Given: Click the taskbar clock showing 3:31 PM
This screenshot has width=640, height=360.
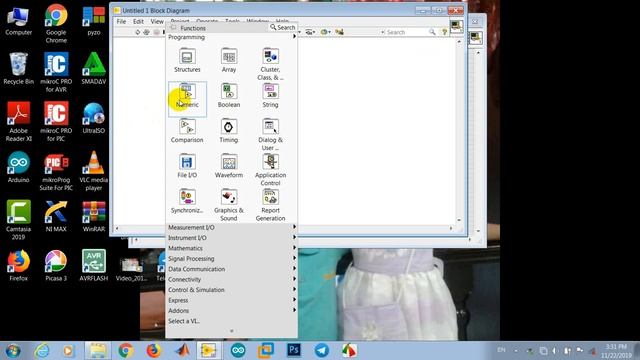Looking at the screenshot, I should click(616, 351).
